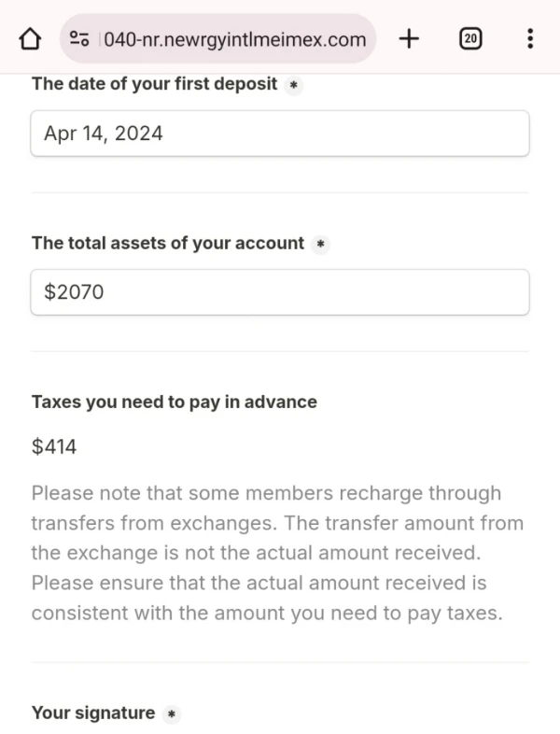
Task: Click the asterisk beside first deposit label
Action: [293, 85]
